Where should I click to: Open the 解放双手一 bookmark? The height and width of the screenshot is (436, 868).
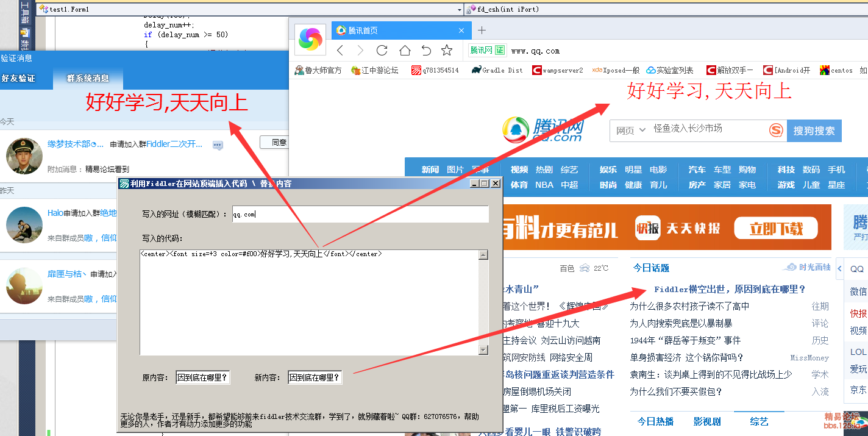pos(730,70)
